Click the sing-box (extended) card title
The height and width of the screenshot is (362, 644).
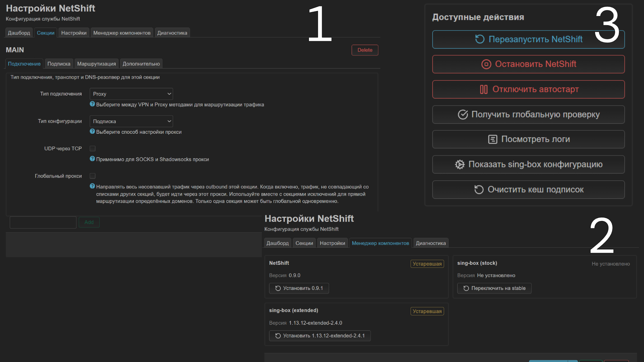pyautogui.click(x=293, y=310)
